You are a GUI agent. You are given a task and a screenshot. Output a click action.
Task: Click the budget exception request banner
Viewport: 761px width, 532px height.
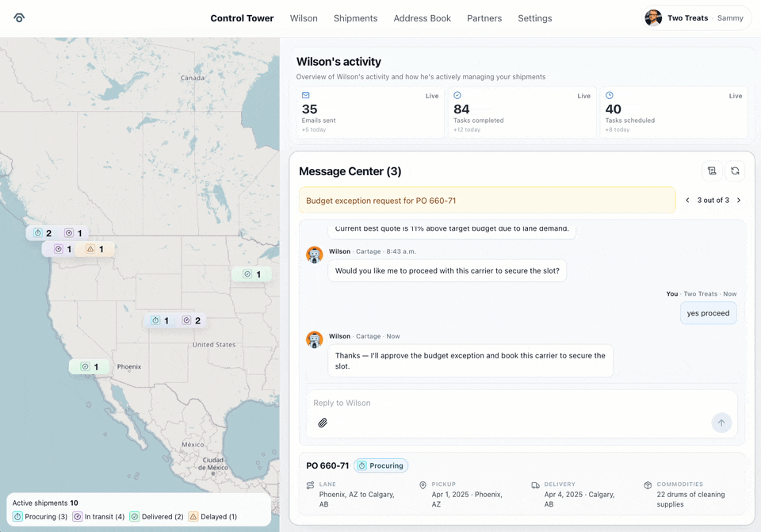(x=487, y=201)
